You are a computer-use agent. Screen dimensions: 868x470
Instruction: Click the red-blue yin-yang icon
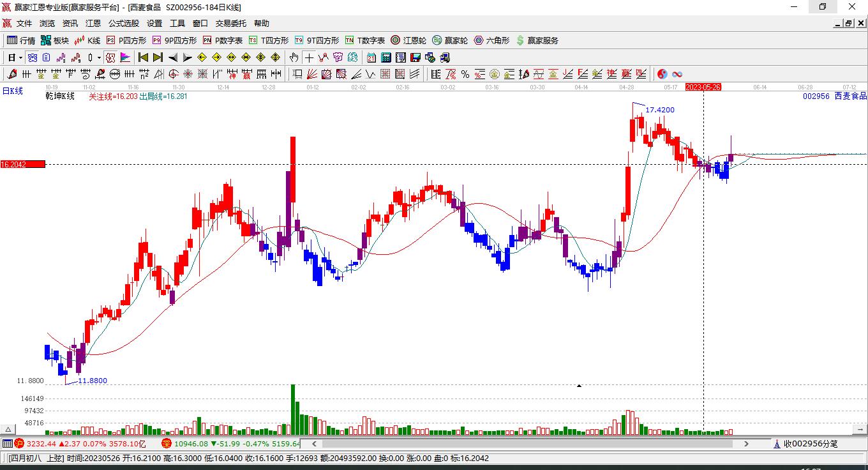662,74
